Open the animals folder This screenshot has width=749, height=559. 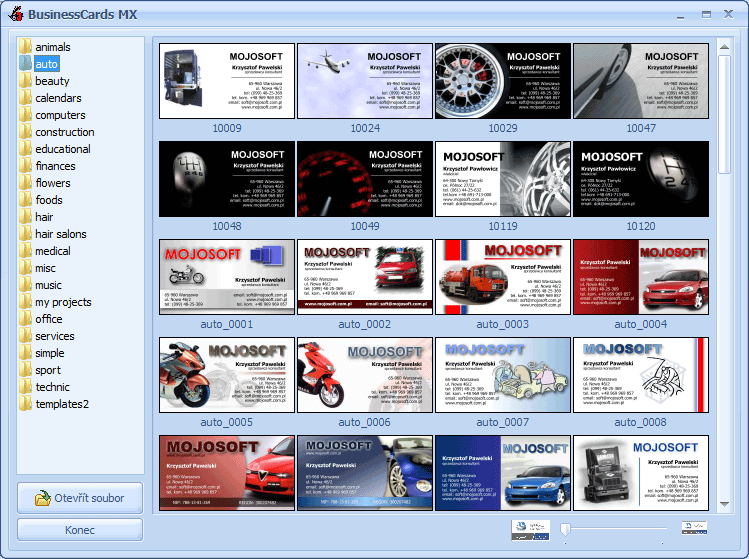[53, 47]
